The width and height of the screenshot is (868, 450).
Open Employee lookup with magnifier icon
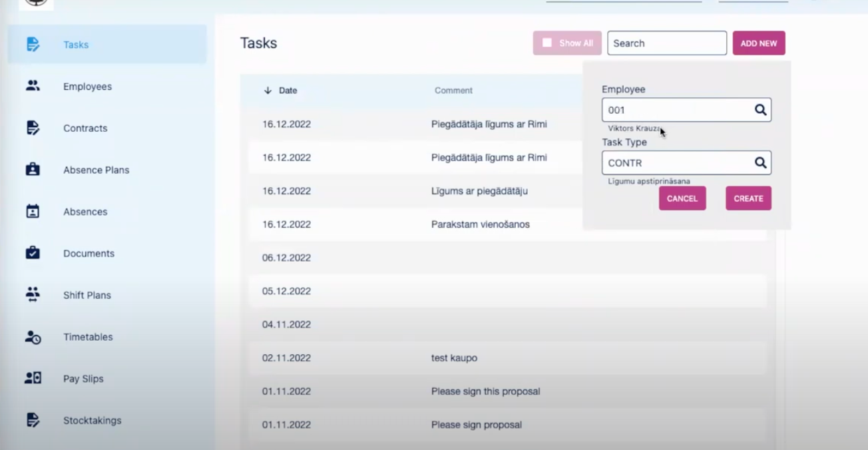pos(760,110)
